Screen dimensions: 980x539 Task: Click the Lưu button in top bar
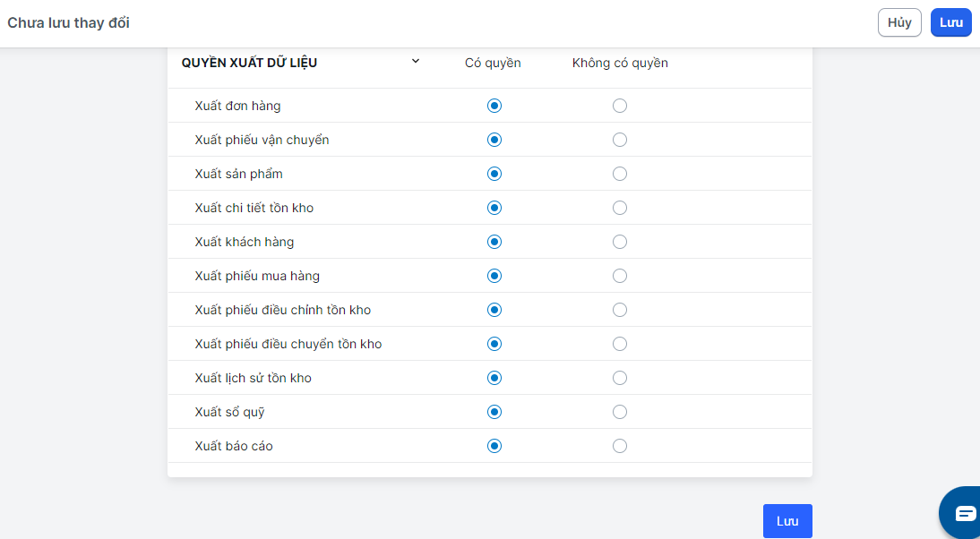[x=950, y=22]
